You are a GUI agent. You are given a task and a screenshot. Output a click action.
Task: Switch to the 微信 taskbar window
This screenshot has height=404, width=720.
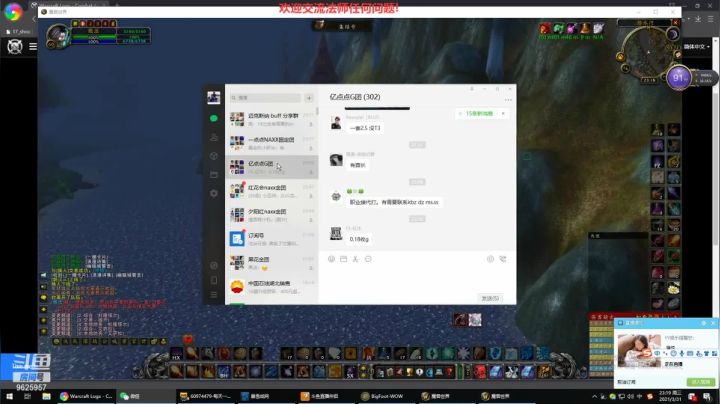[x=145, y=396]
